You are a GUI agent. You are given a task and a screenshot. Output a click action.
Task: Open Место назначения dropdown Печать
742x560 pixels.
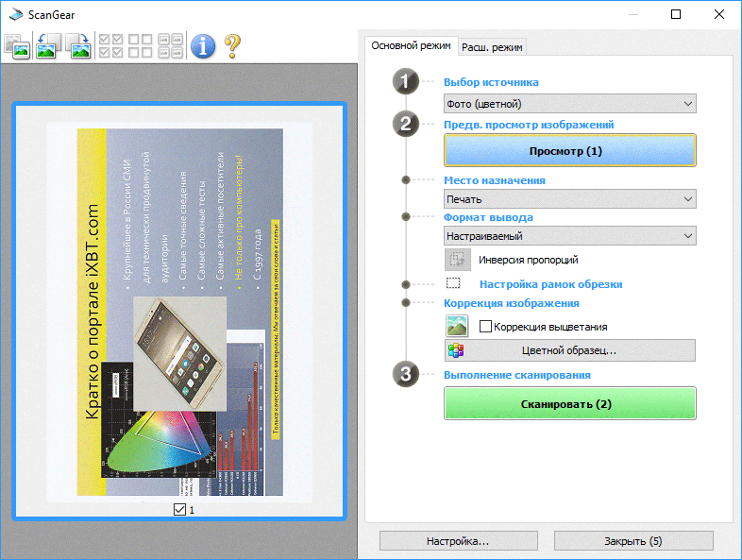tap(570, 199)
